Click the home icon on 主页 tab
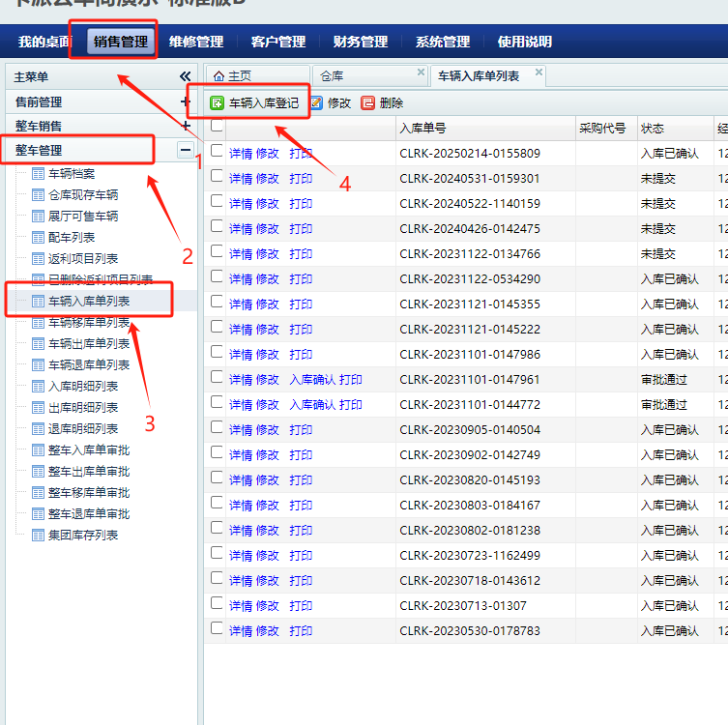Viewport: 728px width, 725px height. [x=218, y=75]
